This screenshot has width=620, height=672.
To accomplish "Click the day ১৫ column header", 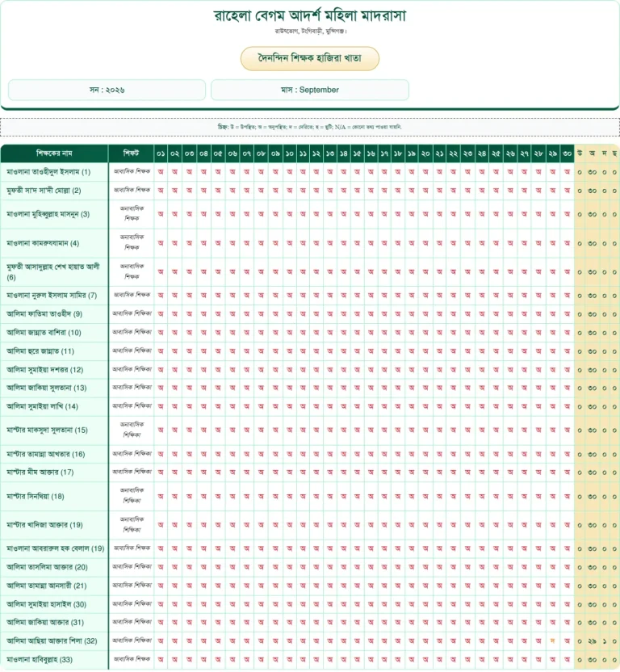I will click(x=357, y=153).
